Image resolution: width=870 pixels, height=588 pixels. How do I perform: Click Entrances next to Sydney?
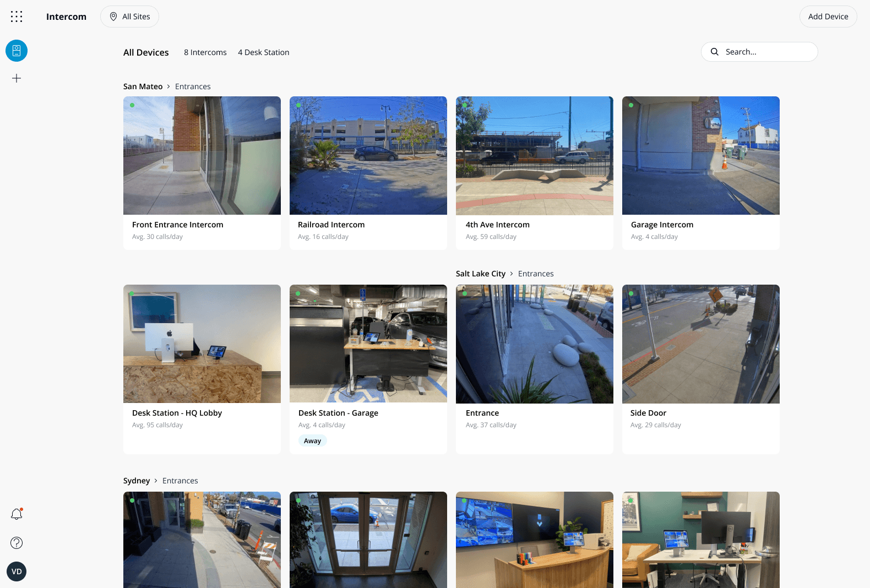[x=180, y=481]
